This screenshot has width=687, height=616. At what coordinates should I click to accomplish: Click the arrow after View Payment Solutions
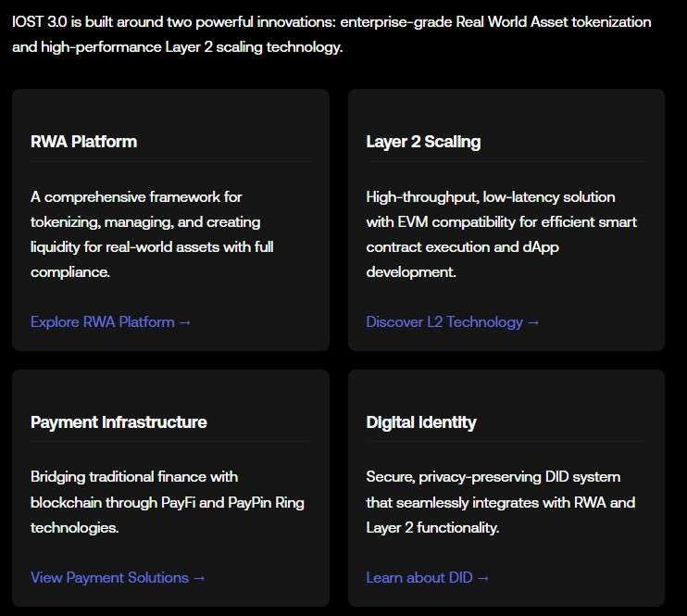click(199, 578)
